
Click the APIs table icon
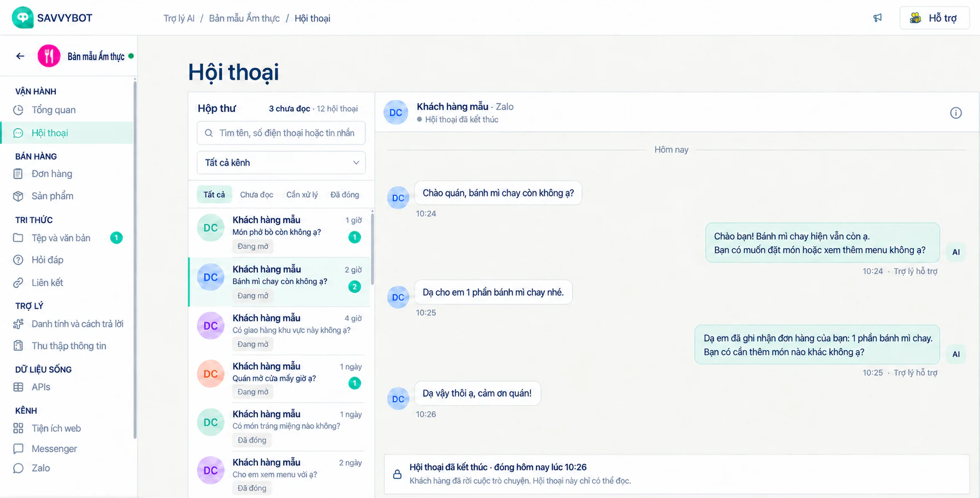[x=18, y=387]
